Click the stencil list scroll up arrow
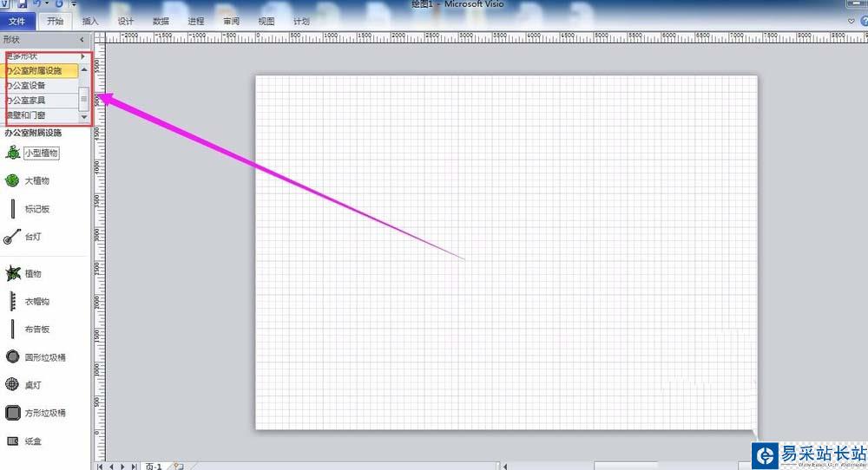This screenshot has height=470, width=868. tap(84, 69)
